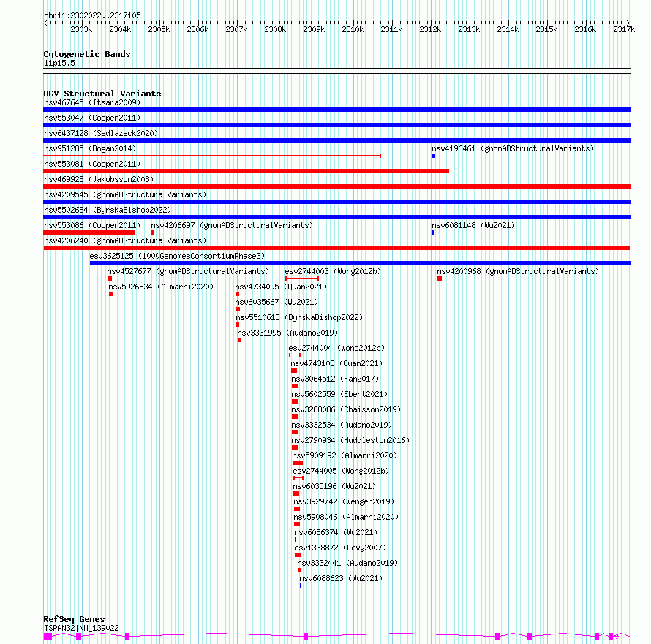Click blue marker under nsv6088623 (Wu2021)
Viewport: 651px width, 644px height.
coord(301,586)
